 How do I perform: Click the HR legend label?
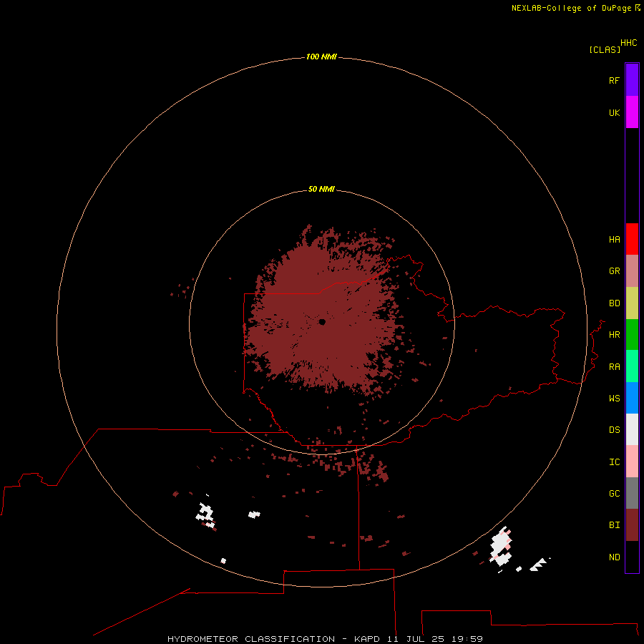pos(614,335)
